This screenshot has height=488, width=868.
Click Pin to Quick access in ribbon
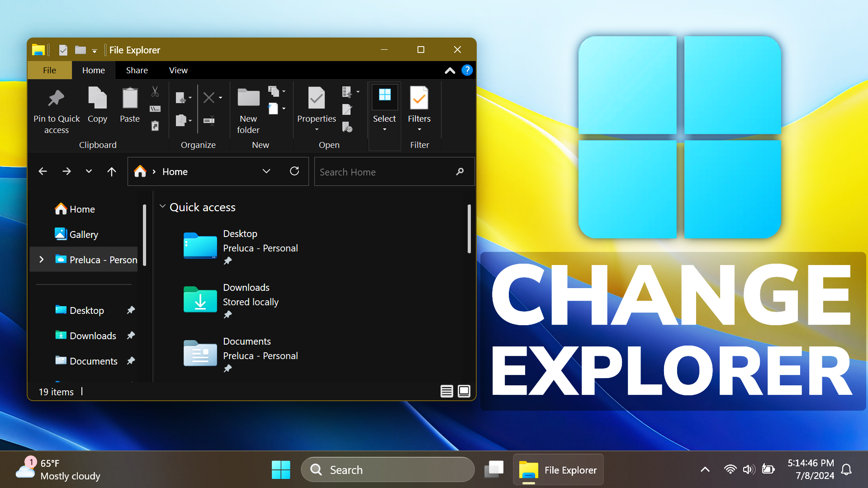click(x=57, y=111)
